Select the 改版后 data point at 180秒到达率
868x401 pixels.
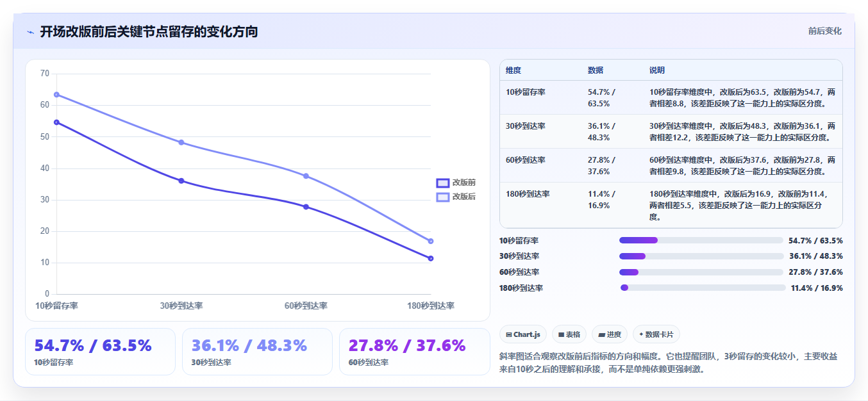tap(431, 241)
